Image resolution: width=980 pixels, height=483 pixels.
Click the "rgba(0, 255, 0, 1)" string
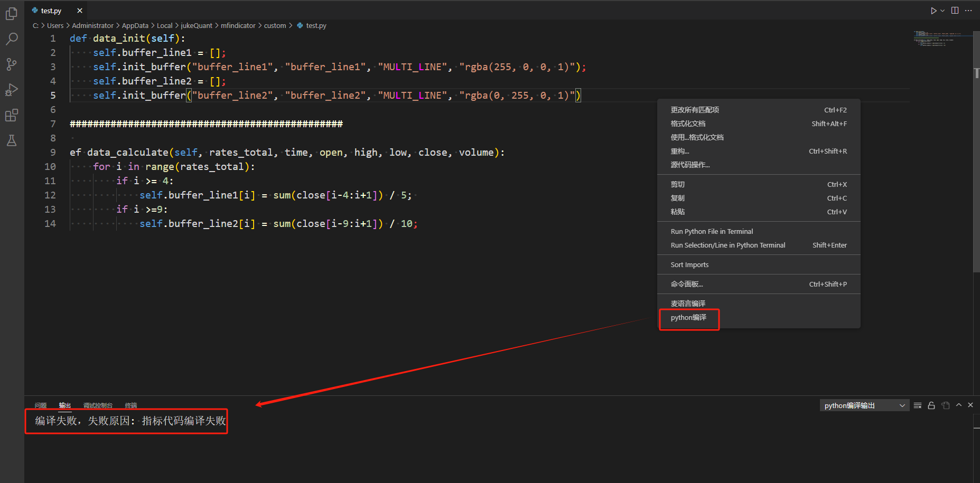(516, 96)
